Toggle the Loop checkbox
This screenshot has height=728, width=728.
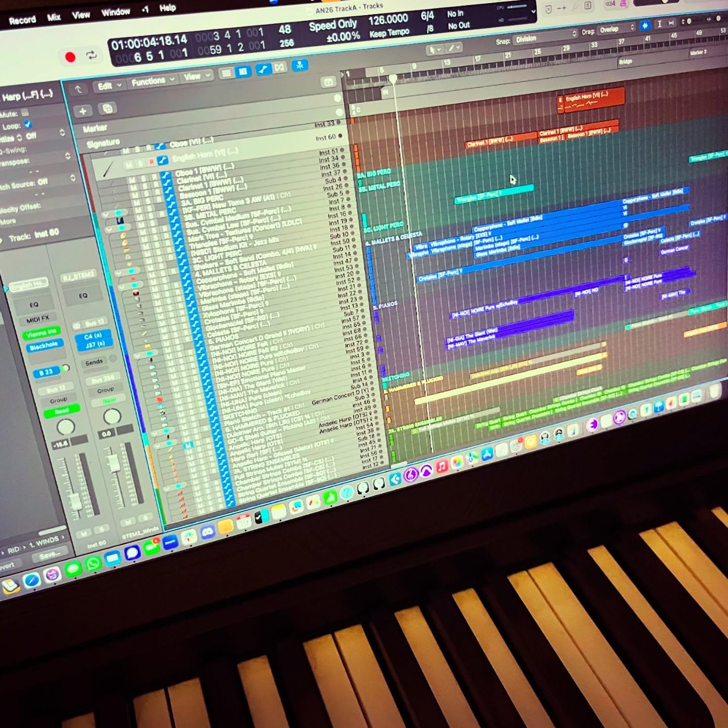(28, 124)
